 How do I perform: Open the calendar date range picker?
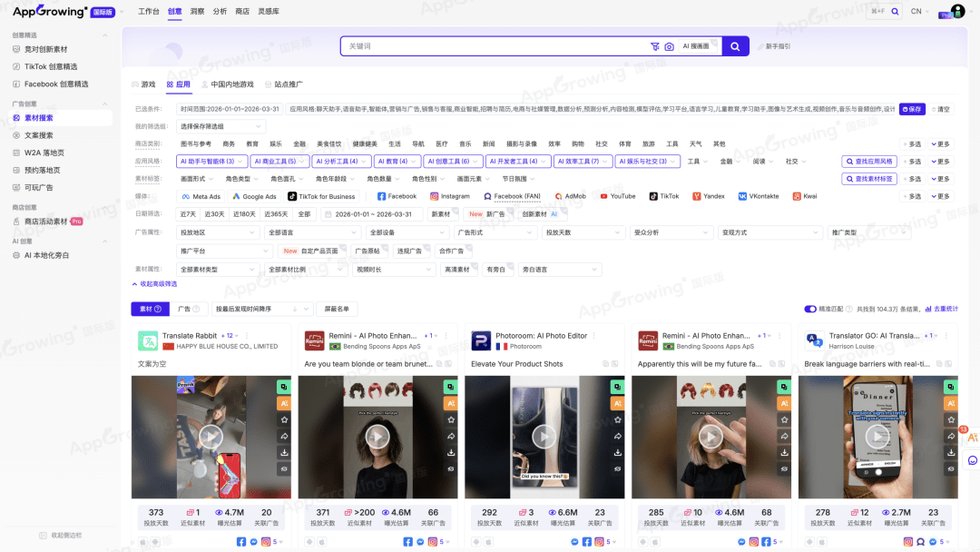(373, 214)
